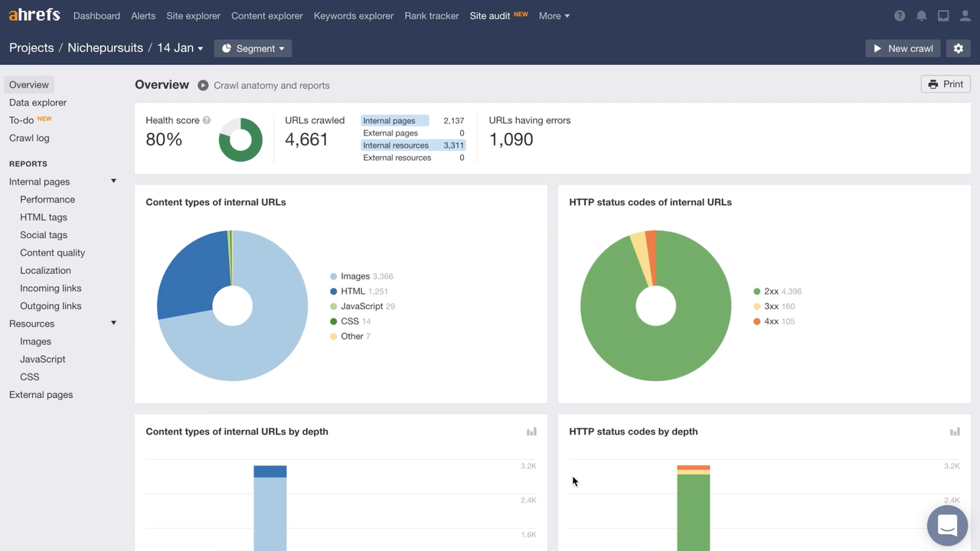Click the user account profile icon
Viewport: 980px width, 551px height.
pyautogui.click(x=965, y=16)
